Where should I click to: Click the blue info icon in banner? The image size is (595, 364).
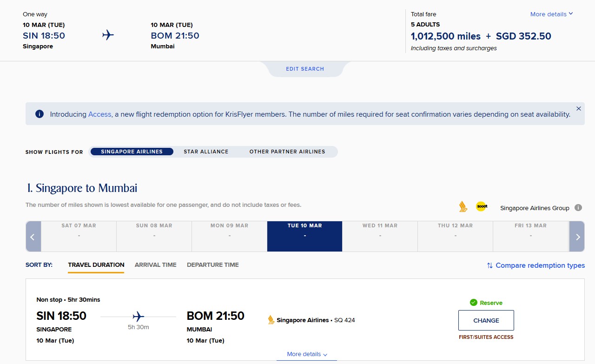point(40,114)
